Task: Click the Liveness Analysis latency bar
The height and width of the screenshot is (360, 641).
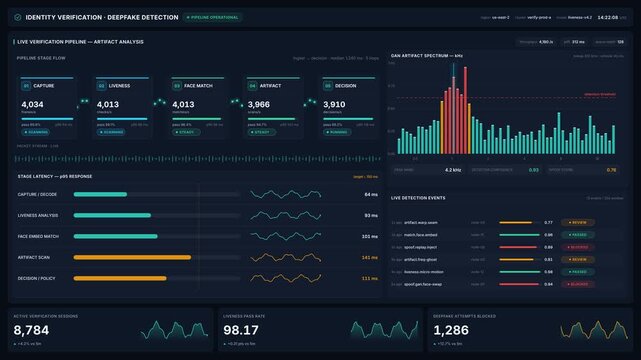Action: [x=112, y=215]
